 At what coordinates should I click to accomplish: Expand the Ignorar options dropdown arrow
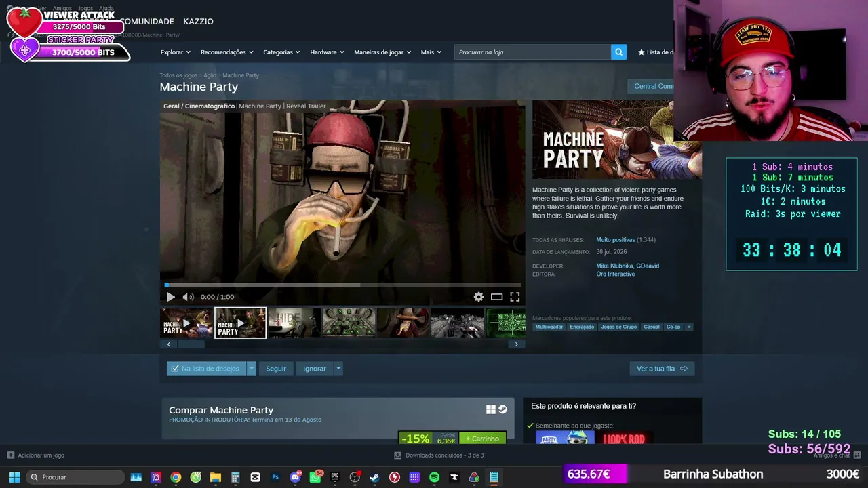click(x=338, y=369)
